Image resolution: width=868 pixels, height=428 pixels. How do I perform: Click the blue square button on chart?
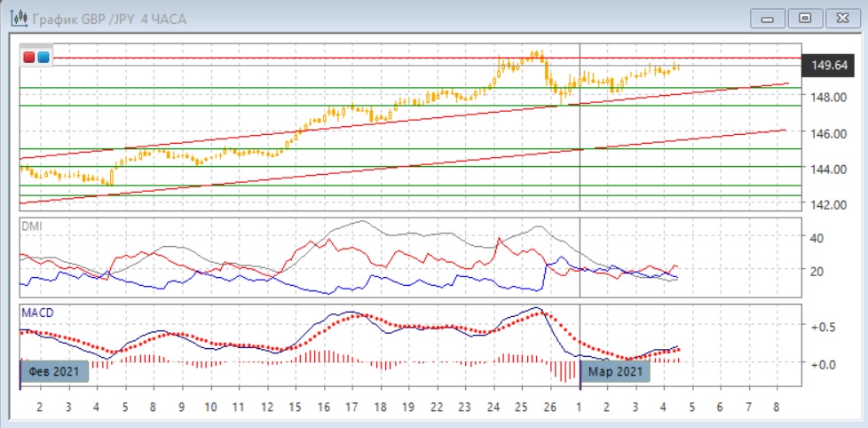[x=43, y=58]
